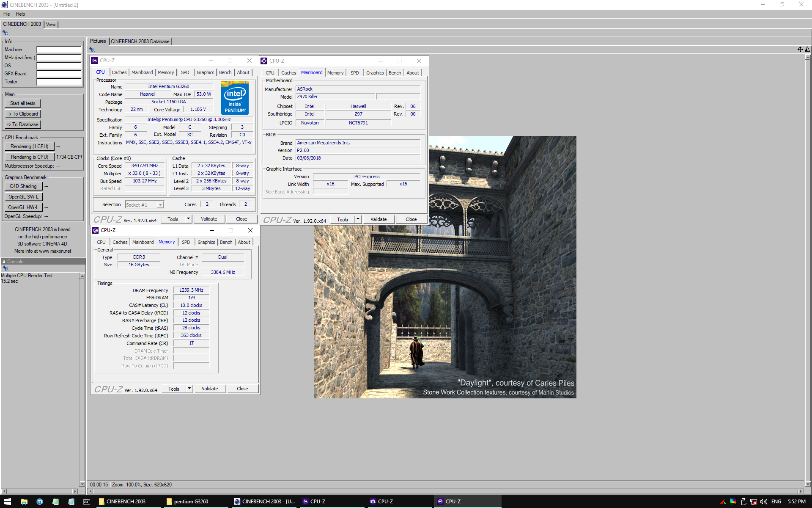Run the Rendering (1 CPU) benchmark
This screenshot has width=812, height=508.
30,146
